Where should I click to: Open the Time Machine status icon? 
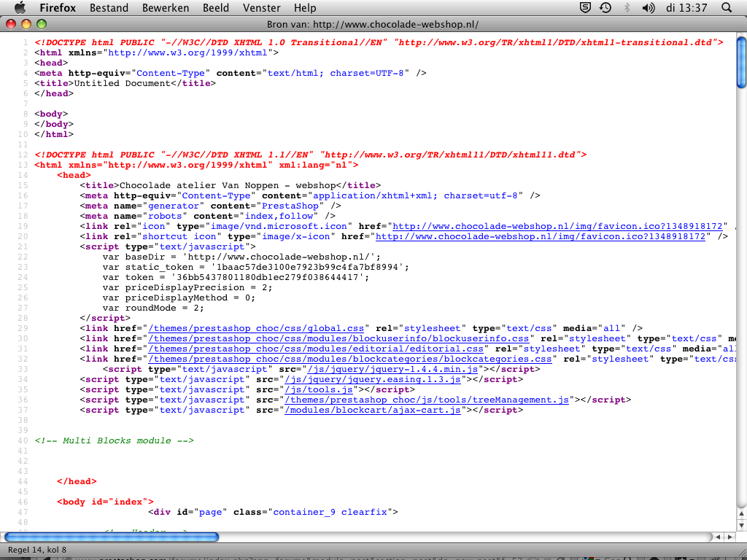coord(605,7)
